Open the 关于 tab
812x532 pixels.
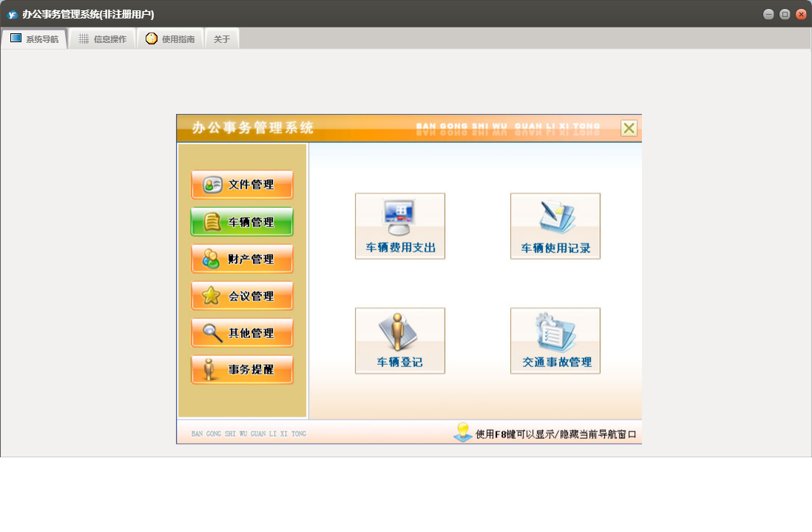(x=222, y=39)
